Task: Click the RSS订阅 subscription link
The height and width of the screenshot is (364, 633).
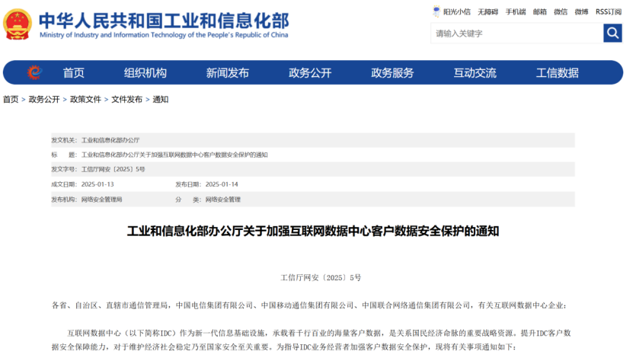Action: tap(609, 11)
